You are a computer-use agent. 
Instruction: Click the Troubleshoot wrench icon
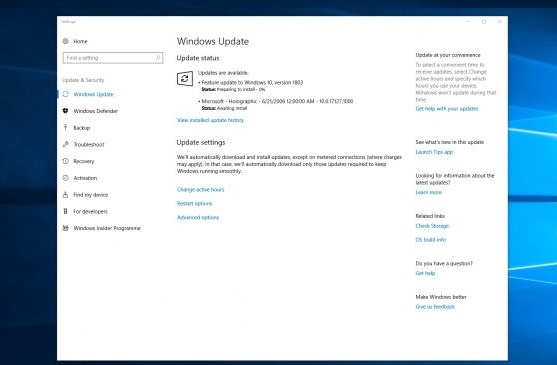(x=65, y=144)
